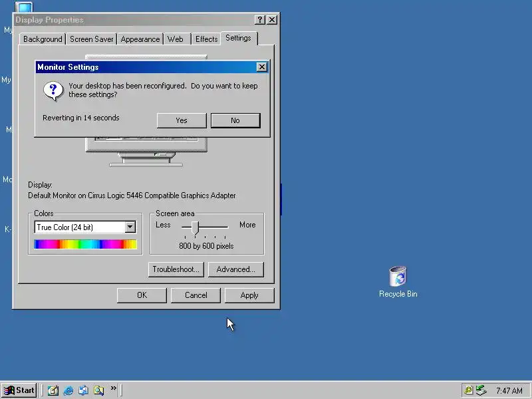Click the Screen area resolution slider handle
The width and height of the screenshot is (532, 399).
[195, 228]
